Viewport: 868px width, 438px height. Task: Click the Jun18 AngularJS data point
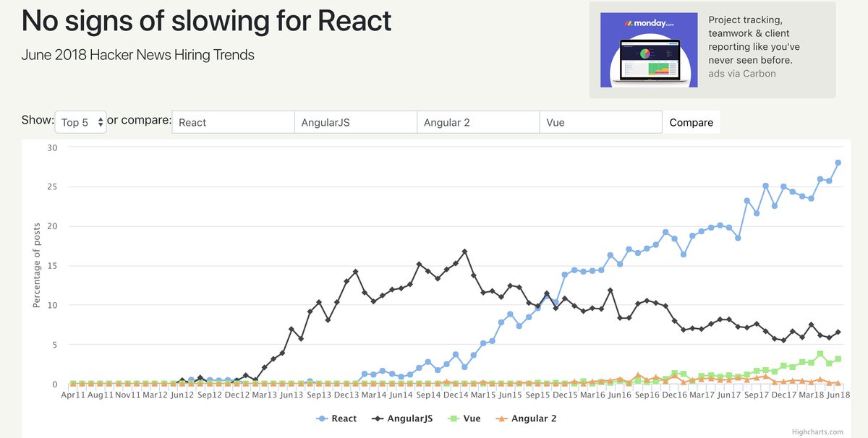838,332
